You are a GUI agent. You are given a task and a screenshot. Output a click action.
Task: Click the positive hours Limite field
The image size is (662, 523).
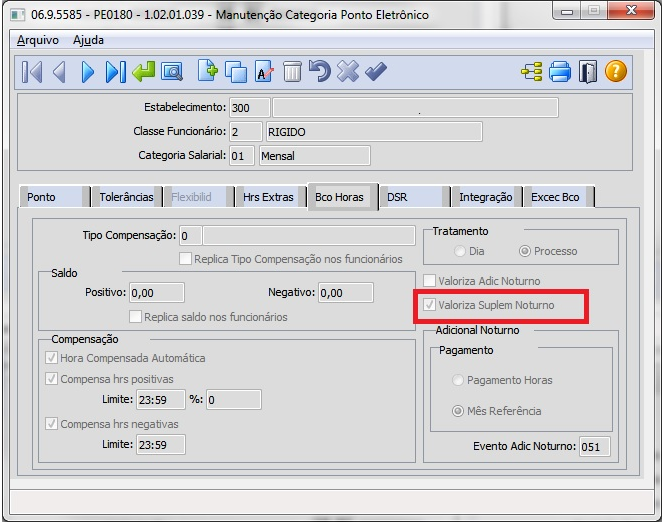161,399
